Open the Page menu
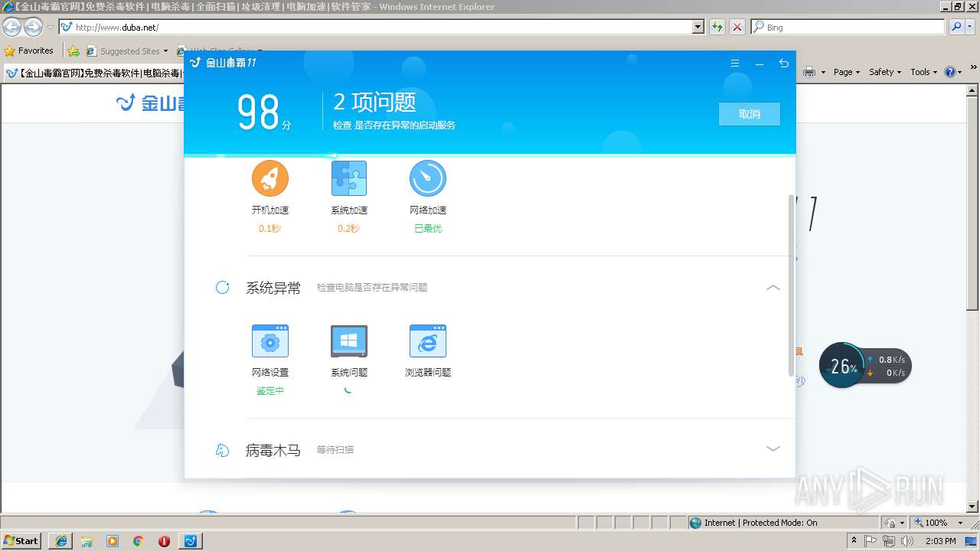 [x=847, y=72]
